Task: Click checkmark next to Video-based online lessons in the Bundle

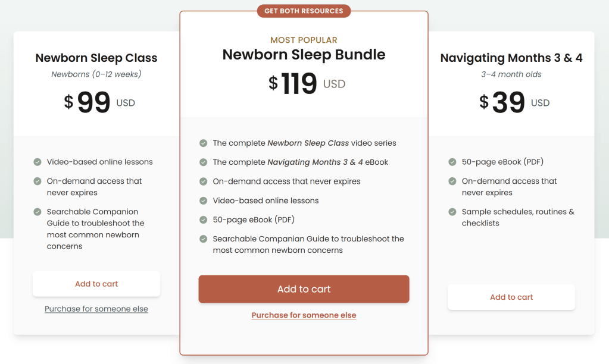Action: coord(204,200)
